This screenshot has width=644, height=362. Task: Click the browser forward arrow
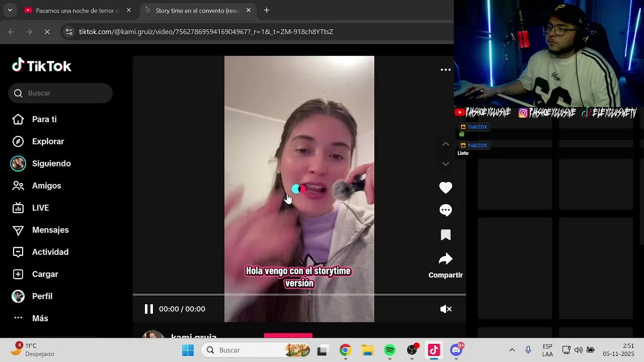(29, 32)
